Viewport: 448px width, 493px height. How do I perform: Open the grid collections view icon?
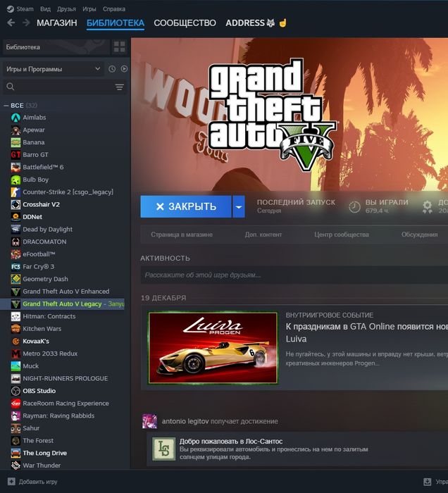click(120, 47)
